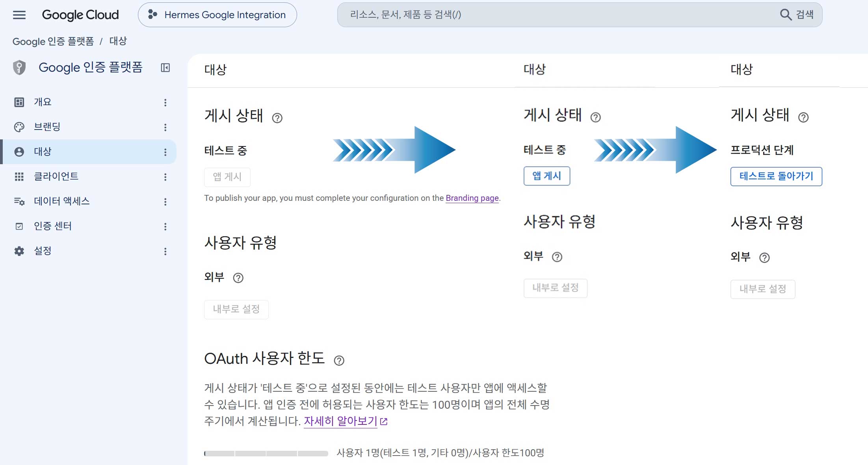This screenshot has height=465, width=868.
Task: Click the first greyed 내부로 설정 button
Action: click(x=236, y=309)
